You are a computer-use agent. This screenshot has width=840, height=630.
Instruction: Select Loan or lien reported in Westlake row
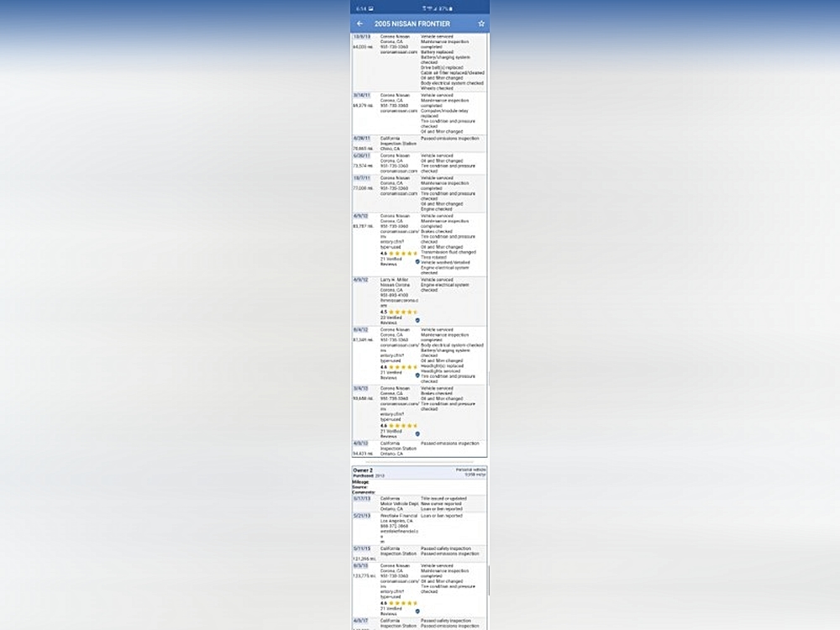point(442,516)
